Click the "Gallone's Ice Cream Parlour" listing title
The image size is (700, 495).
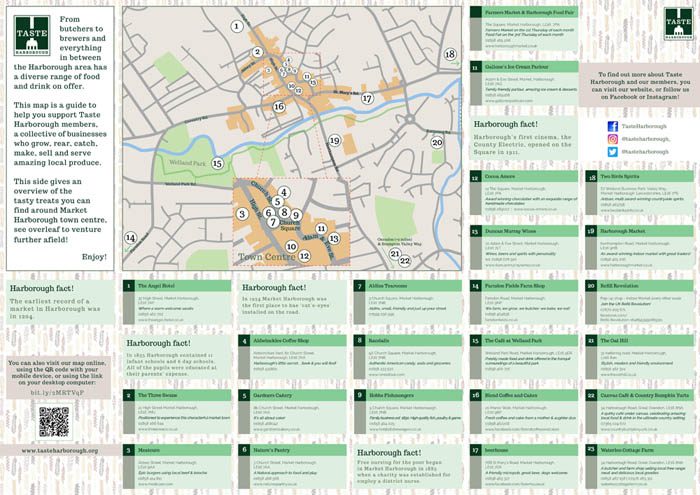pos(517,67)
